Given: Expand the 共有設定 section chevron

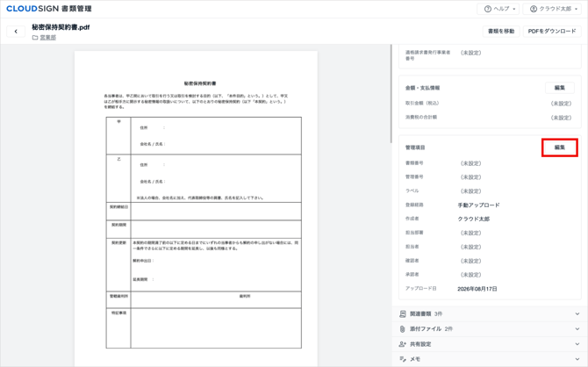Looking at the screenshot, I should pos(577,344).
